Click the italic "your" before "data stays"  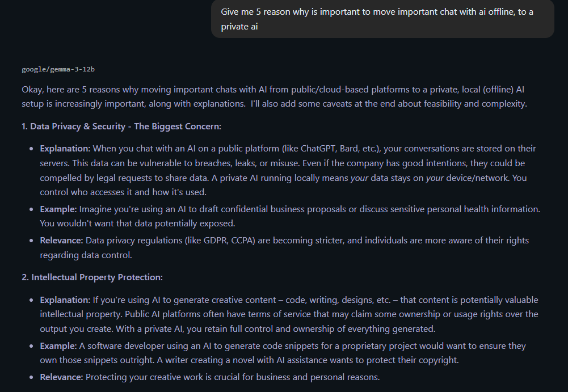click(x=359, y=178)
